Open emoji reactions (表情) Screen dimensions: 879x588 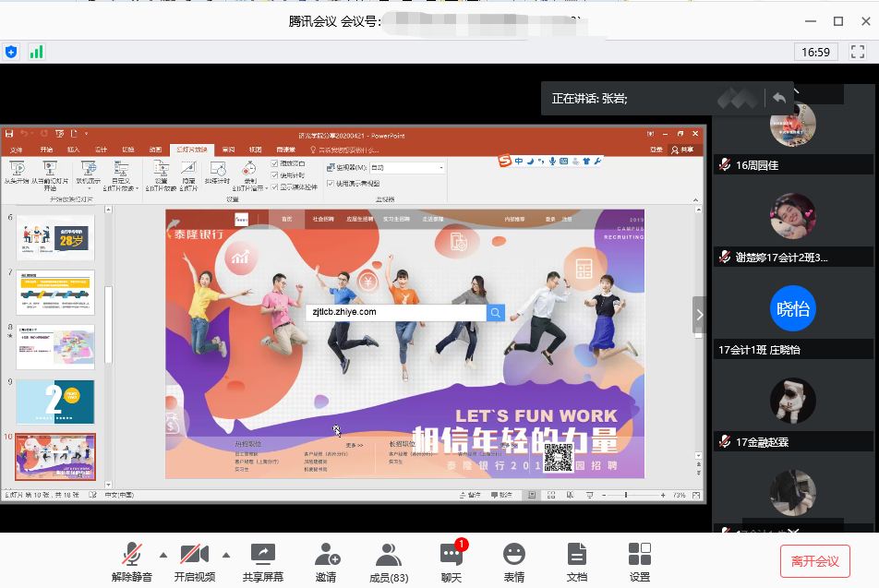514,562
